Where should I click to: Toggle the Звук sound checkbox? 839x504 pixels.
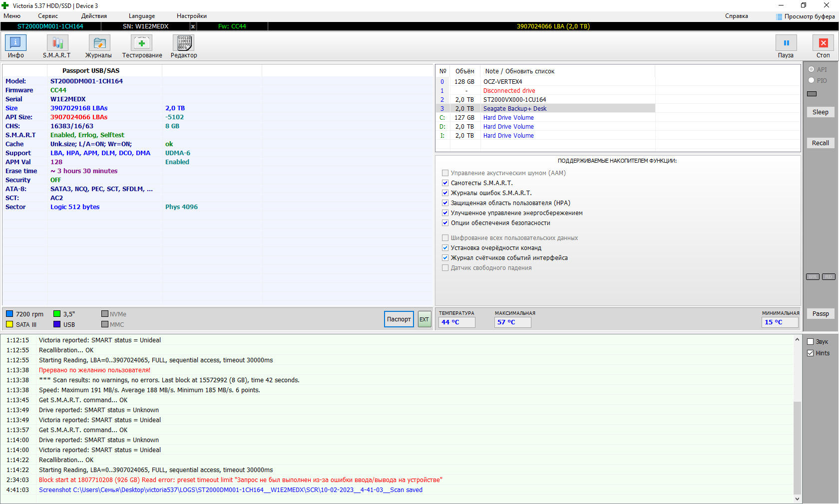click(x=811, y=342)
